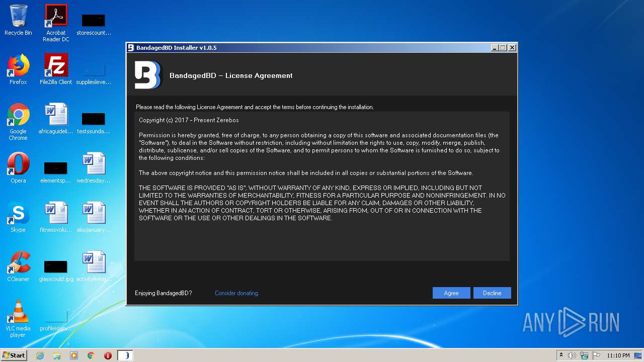Viewport: 644px width, 362px height.
Task: Launch Opera desktop shortcut
Action: coord(18,168)
